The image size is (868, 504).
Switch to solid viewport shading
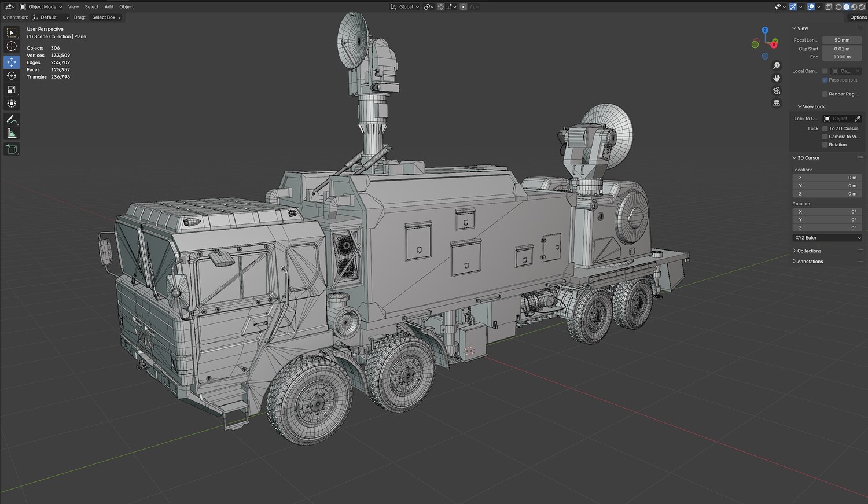point(846,7)
